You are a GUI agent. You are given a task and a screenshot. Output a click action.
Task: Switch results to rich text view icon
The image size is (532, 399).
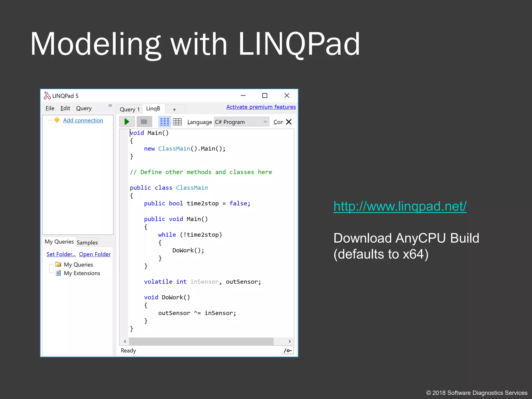(164, 122)
